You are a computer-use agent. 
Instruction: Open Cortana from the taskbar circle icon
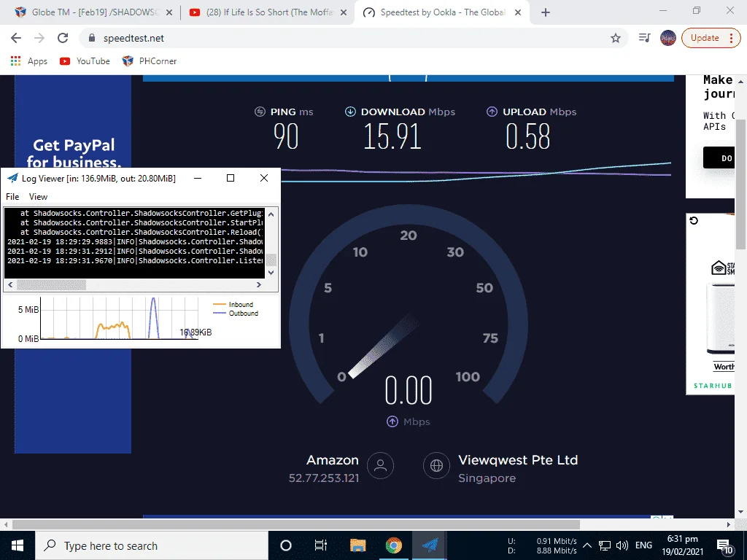[286, 545]
